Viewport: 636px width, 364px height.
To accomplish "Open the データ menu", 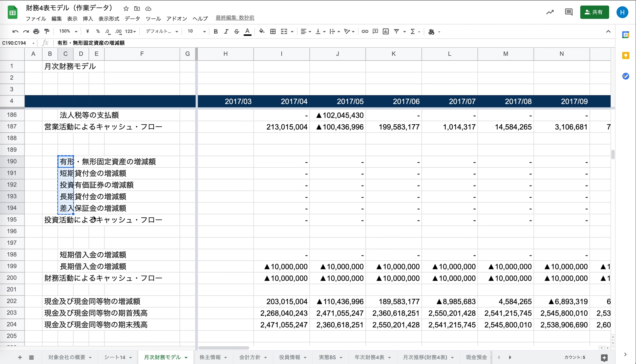I will click(132, 18).
